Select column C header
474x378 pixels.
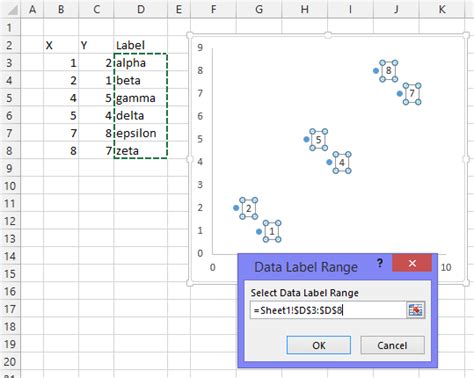96,9
